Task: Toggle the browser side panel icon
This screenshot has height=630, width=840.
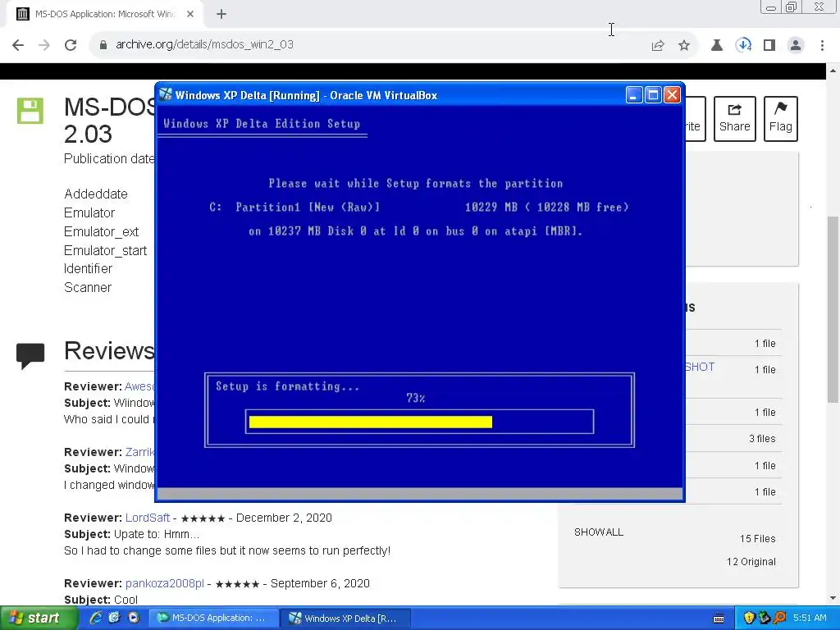Action: click(769, 45)
